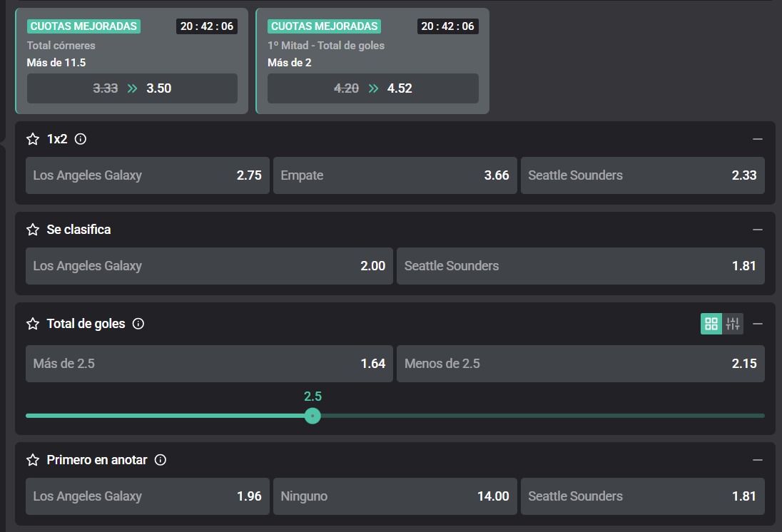
Task: Click the Más de 11.5 text
Action: click(x=56, y=63)
